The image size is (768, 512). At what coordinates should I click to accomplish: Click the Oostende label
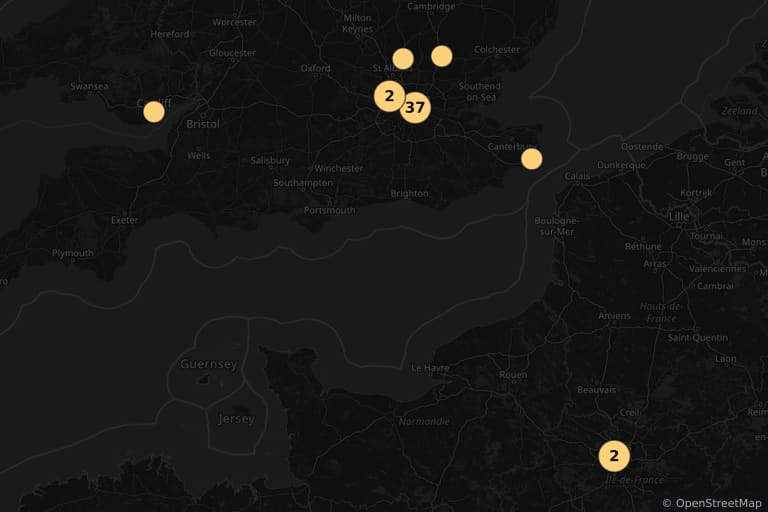pyautogui.click(x=642, y=146)
